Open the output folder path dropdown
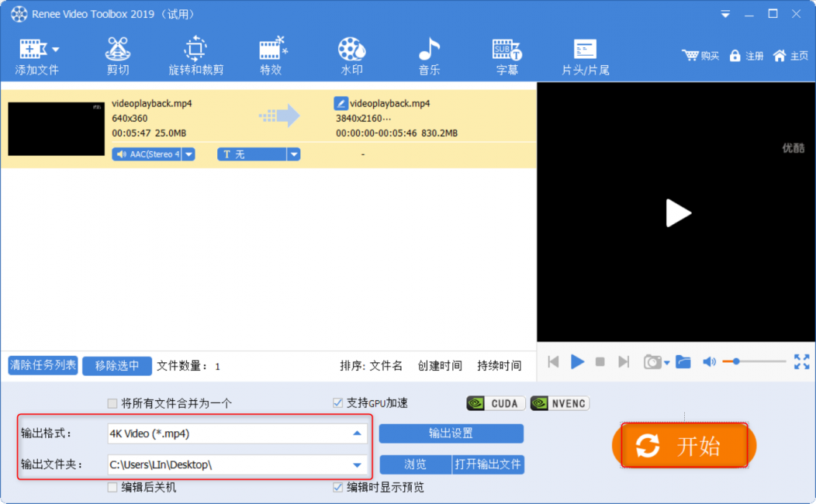 tap(357, 465)
